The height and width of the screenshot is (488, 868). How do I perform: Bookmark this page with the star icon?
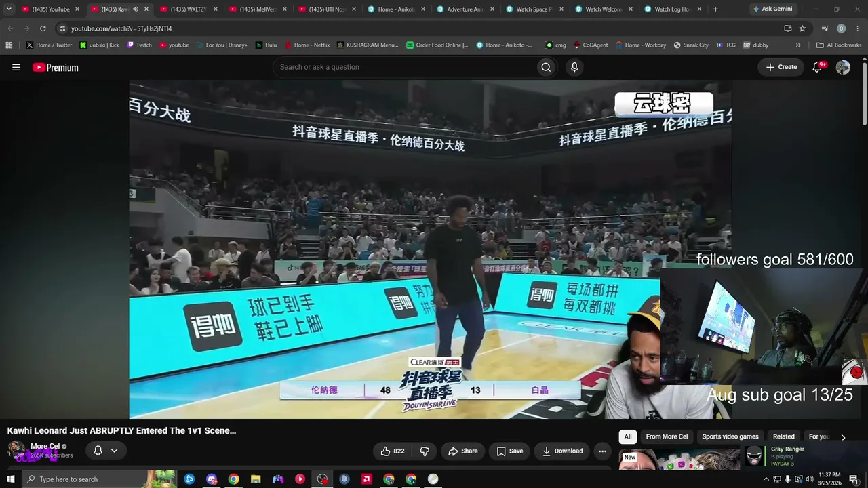(802, 28)
